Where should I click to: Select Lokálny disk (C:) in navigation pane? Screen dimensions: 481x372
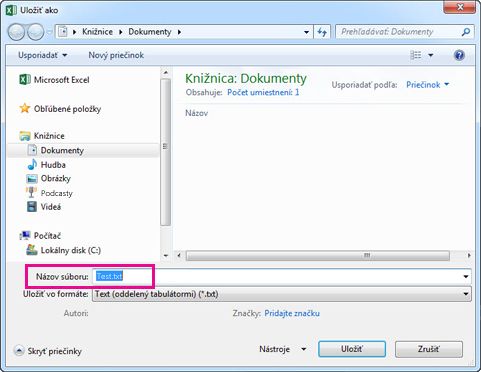click(x=71, y=250)
